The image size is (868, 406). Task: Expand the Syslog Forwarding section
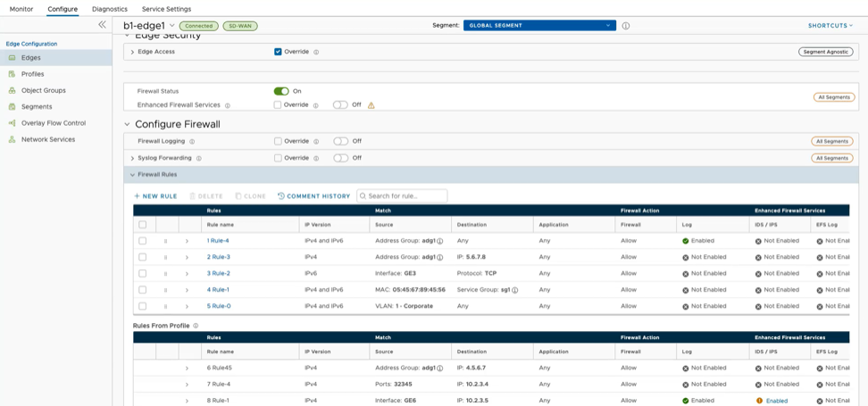pyautogui.click(x=132, y=158)
